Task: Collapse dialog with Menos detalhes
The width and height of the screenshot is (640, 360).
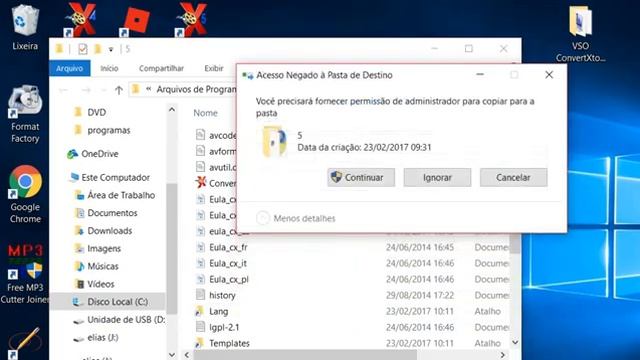Action: tap(296, 218)
